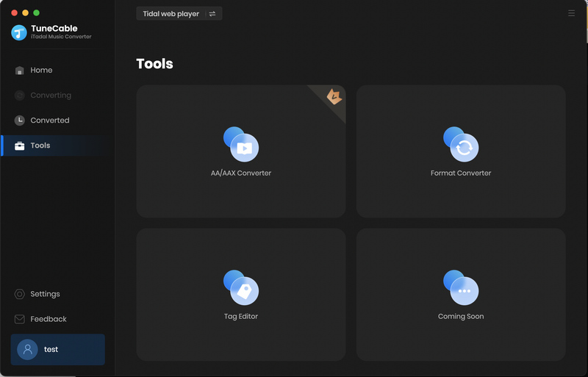Image resolution: width=588 pixels, height=377 pixels.
Task: Click the iTadal Music Converter subtitle
Action: (x=61, y=37)
